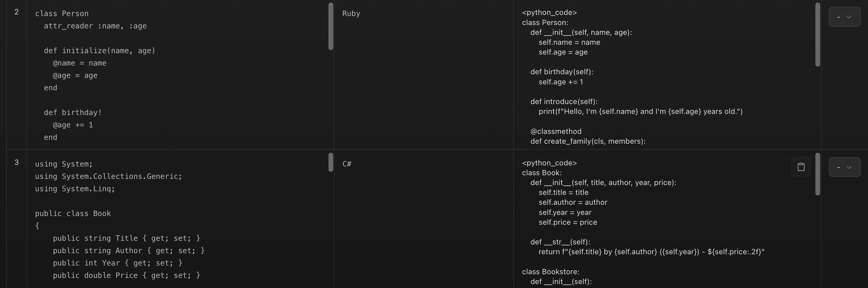Viewport: 868px width, 288px height.
Task: Open the rating dropdown for row 3
Action: [844, 167]
